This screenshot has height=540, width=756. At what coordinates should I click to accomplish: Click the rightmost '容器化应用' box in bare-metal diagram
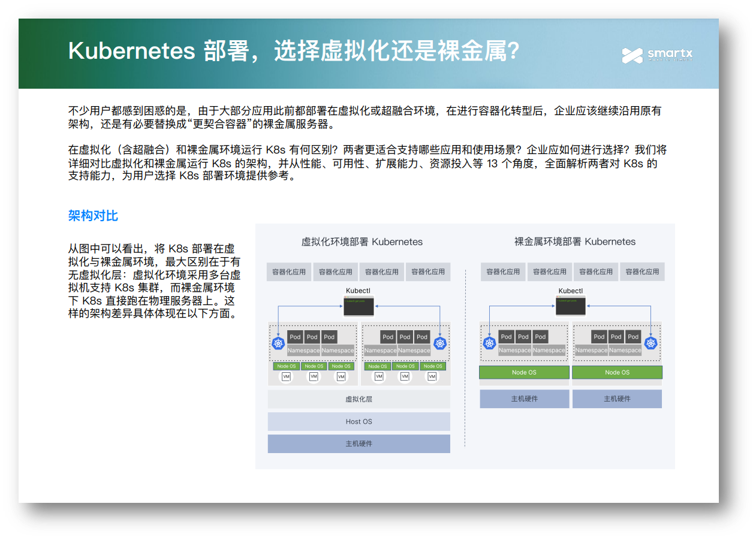pyautogui.click(x=642, y=272)
